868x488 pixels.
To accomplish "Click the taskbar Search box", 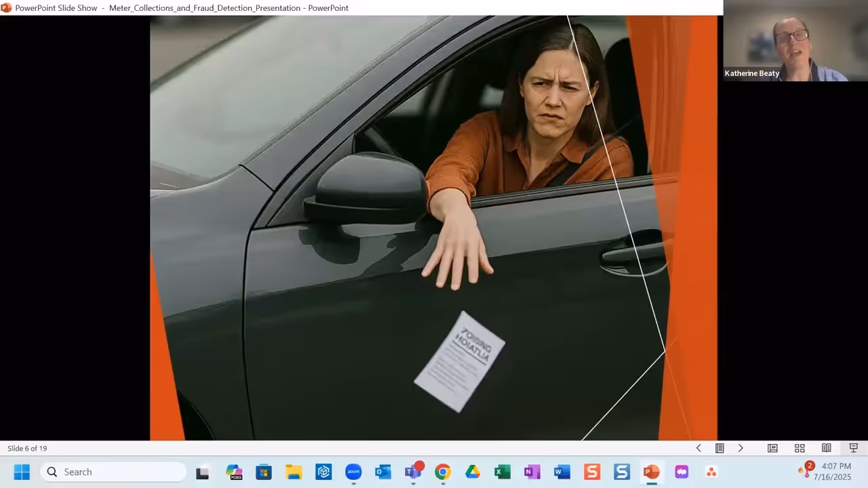I will pyautogui.click(x=113, y=472).
